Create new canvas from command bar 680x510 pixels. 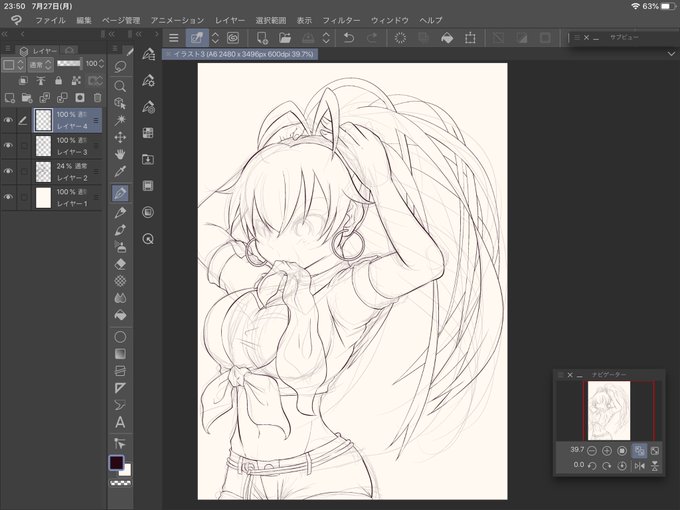click(x=262, y=38)
